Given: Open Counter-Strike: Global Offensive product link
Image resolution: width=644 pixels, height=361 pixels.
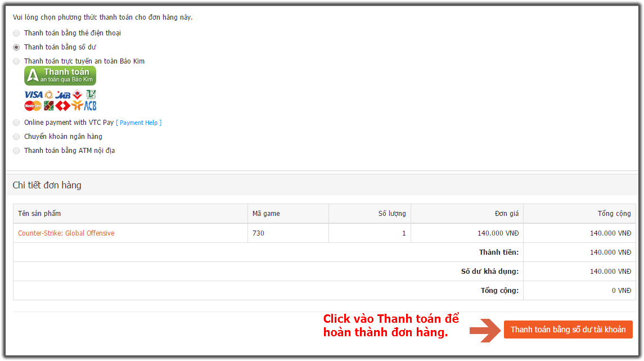Looking at the screenshot, I should tap(66, 233).
